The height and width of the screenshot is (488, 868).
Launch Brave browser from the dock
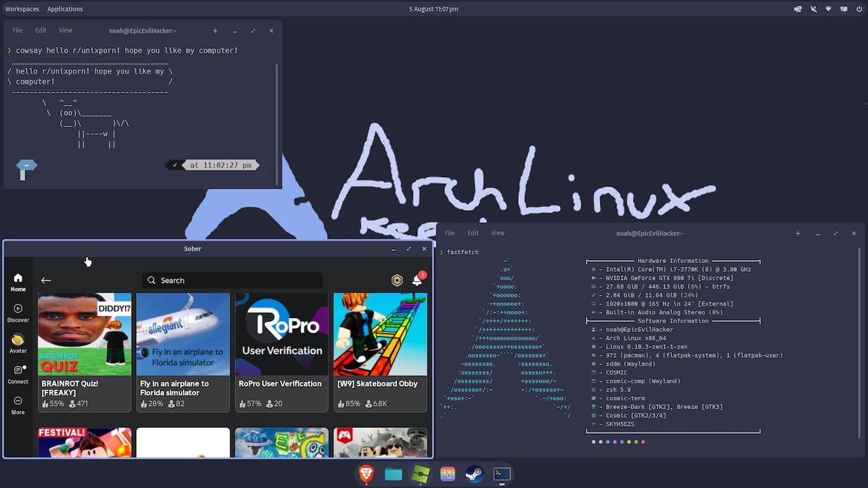(x=367, y=474)
